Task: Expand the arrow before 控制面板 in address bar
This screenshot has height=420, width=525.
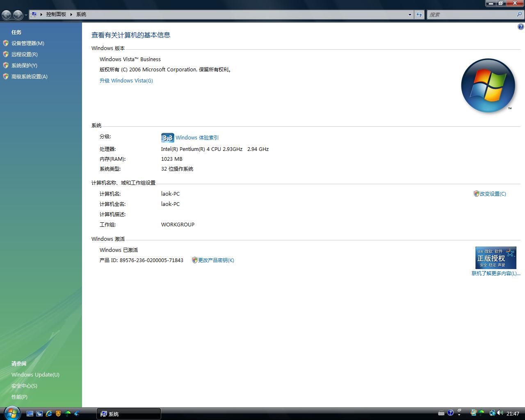Action: coord(41,14)
